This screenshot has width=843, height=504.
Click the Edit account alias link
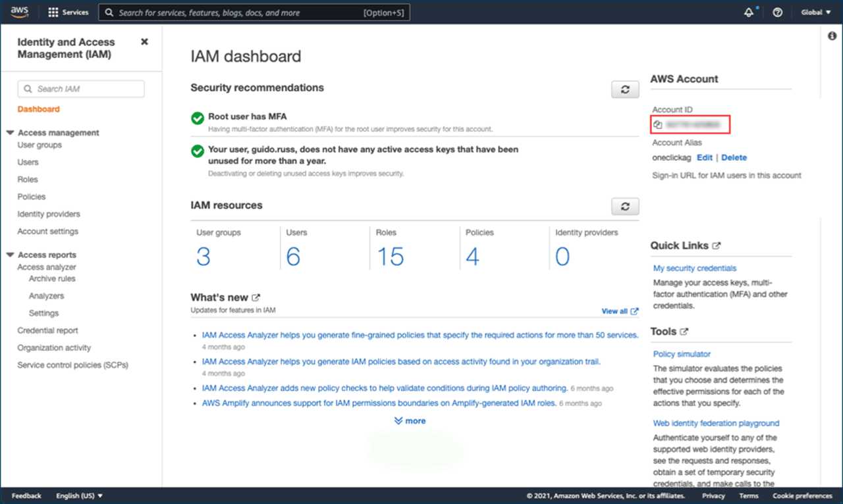(705, 158)
